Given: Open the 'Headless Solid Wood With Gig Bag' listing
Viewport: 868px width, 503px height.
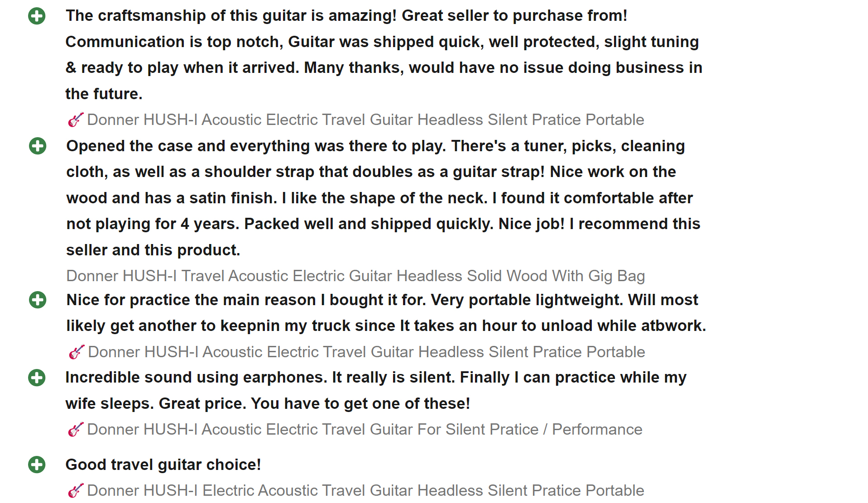Looking at the screenshot, I should pyautogui.click(x=355, y=276).
